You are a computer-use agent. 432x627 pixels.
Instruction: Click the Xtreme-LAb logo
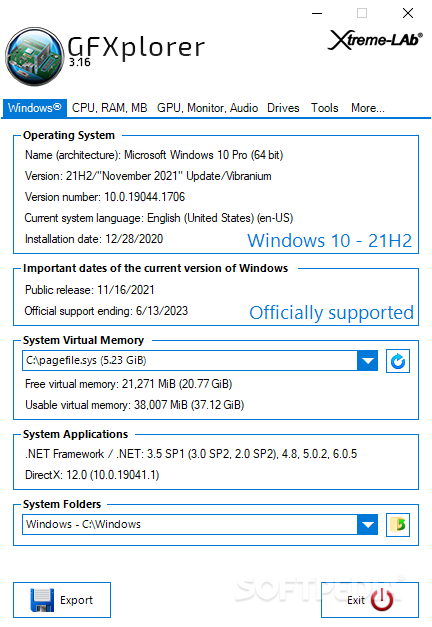pyautogui.click(x=375, y=40)
